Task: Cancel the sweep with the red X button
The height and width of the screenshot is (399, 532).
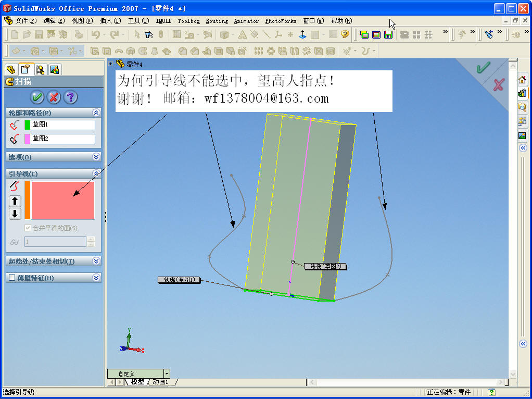Action: 54,97
